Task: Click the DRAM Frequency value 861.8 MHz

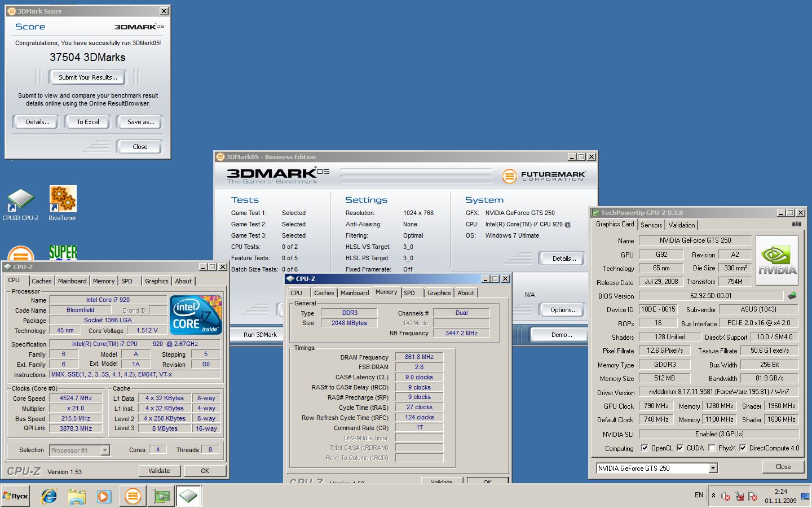Action: click(x=419, y=357)
